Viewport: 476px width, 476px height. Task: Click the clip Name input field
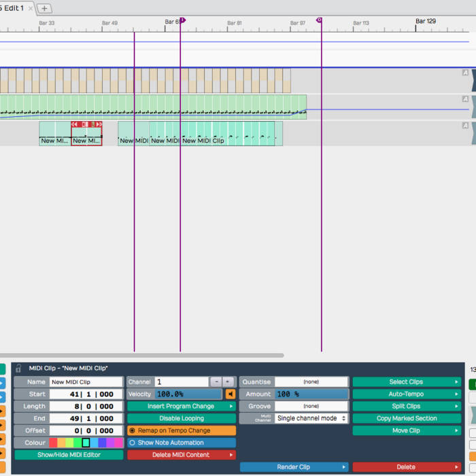coord(86,382)
